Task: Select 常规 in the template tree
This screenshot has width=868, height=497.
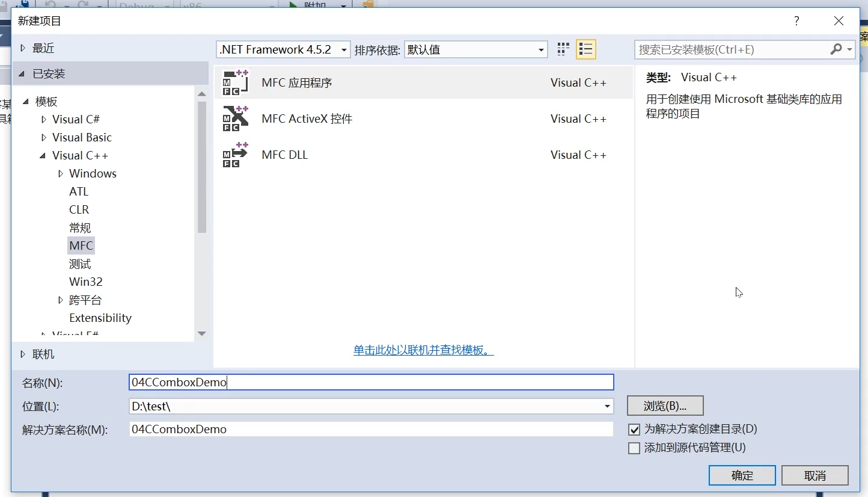Action: point(80,227)
